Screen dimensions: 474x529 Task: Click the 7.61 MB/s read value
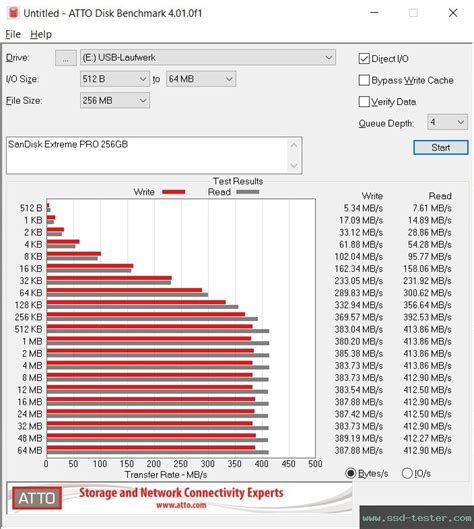tap(432, 208)
